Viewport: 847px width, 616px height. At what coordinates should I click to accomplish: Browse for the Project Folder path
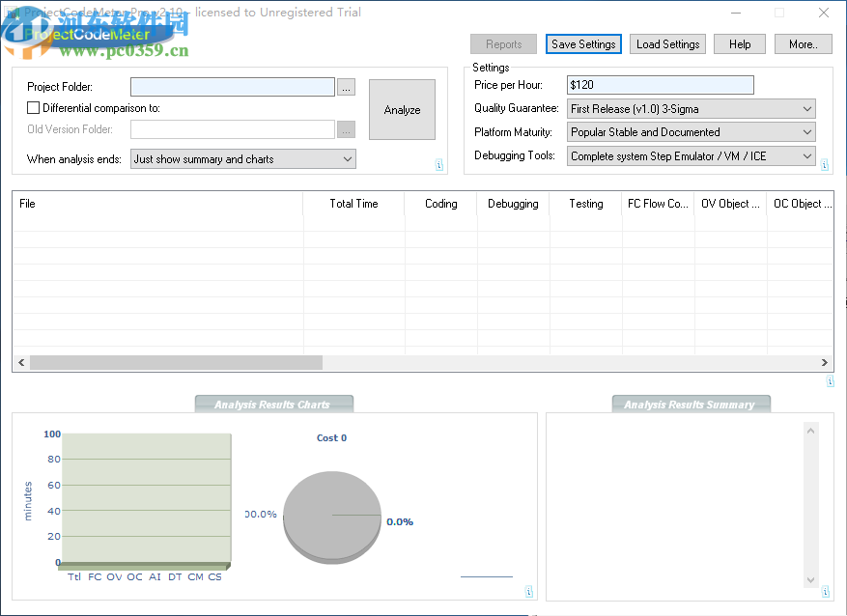pos(347,87)
